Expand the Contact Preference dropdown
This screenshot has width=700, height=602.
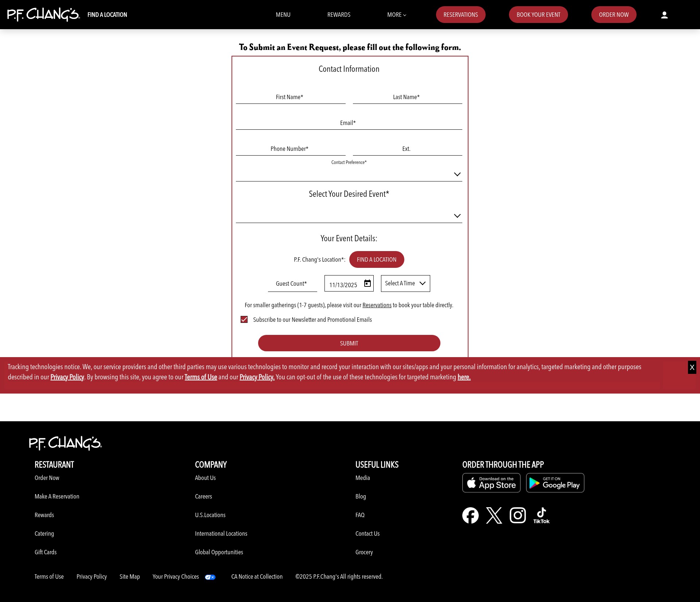coord(349,174)
